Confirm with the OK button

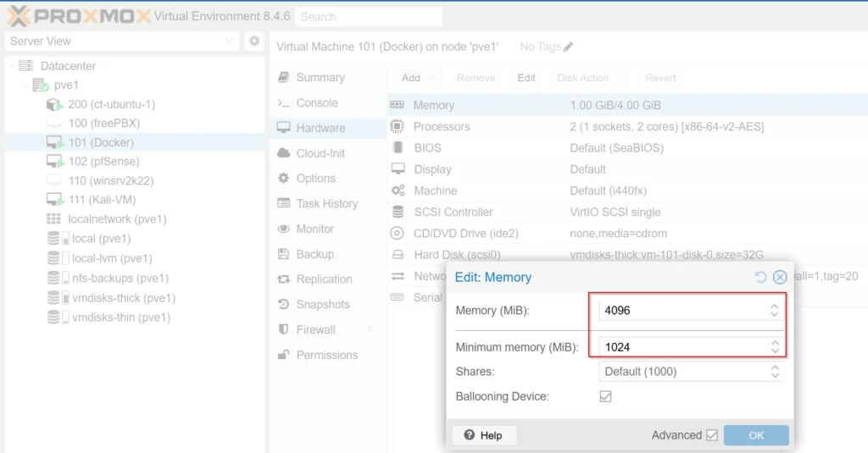coord(756,435)
